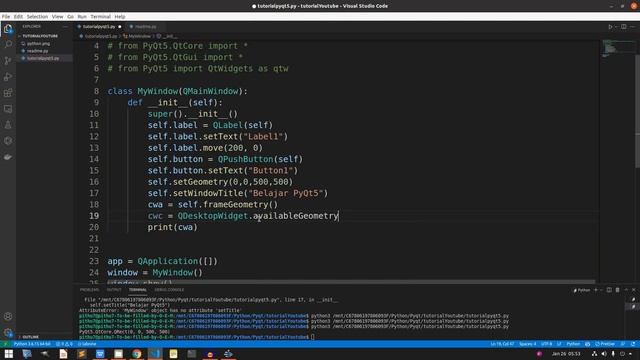Open the Testing flask view
This screenshot has height=360, width=640.
(x=8, y=125)
